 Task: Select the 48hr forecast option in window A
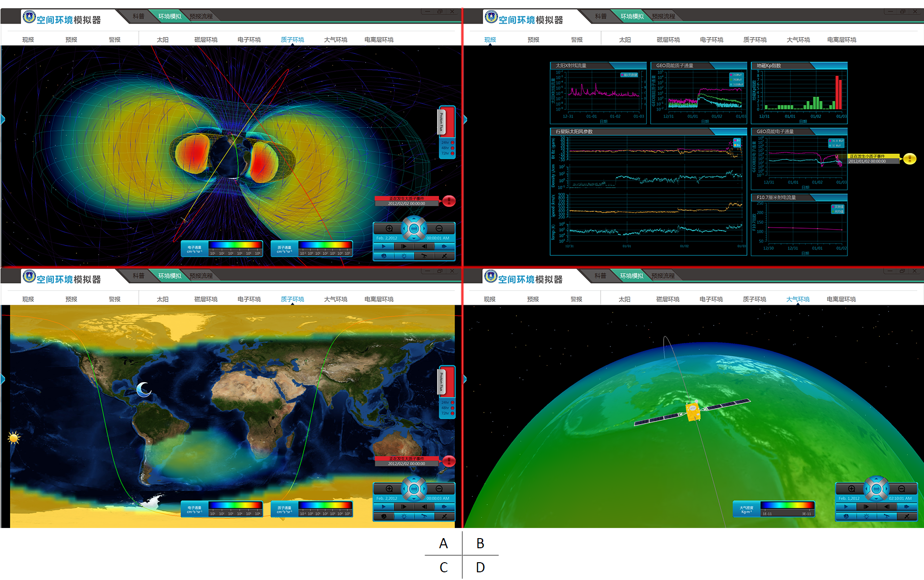coord(448,148)
